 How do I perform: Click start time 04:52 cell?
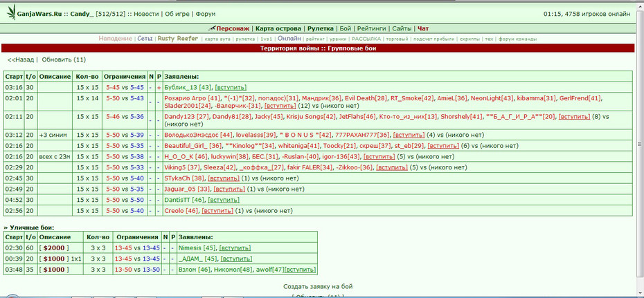point(14,200)
